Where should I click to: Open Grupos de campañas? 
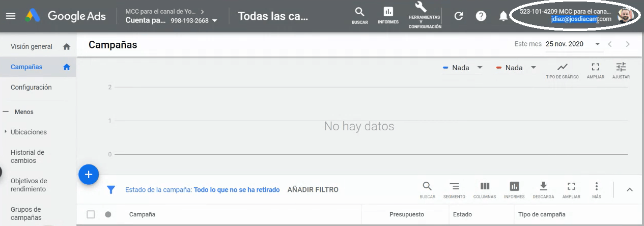(26, 213)
